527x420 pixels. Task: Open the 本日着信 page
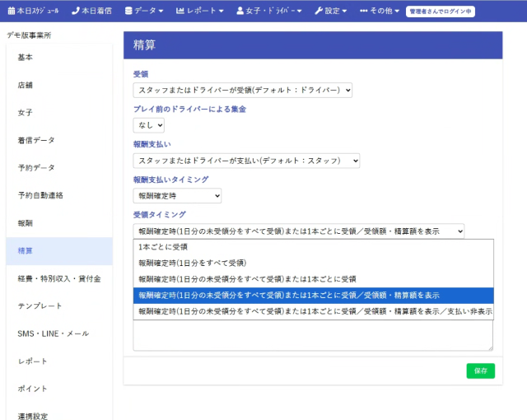click(91, 11)
